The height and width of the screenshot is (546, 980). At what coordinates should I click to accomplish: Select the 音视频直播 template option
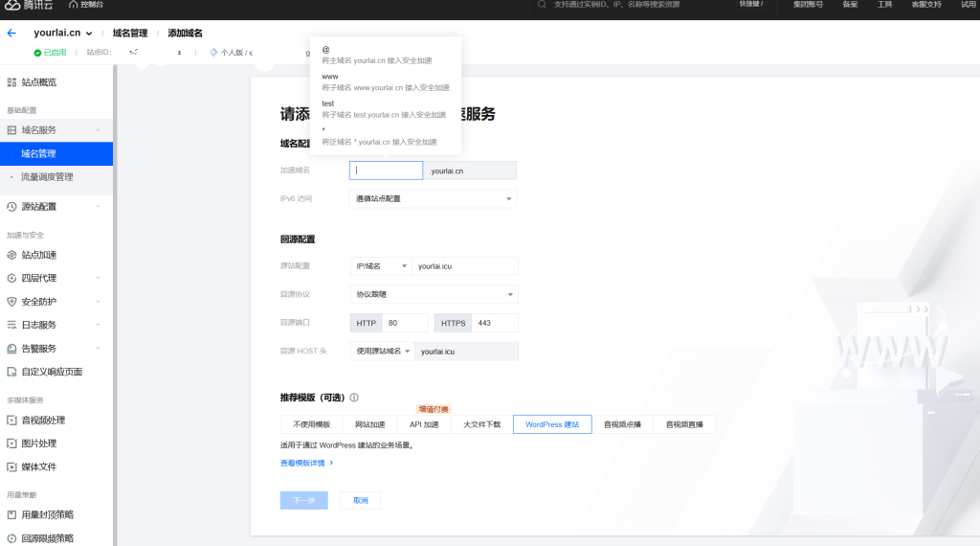(684, 424)
